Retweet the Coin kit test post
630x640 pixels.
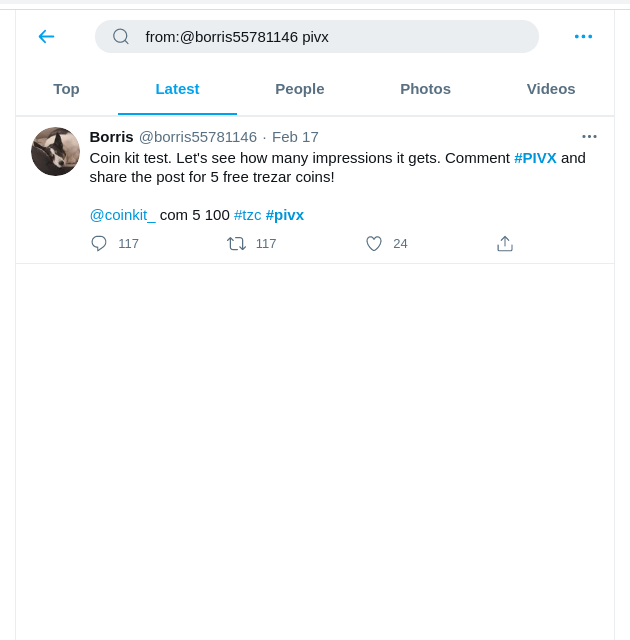[237, 243]
